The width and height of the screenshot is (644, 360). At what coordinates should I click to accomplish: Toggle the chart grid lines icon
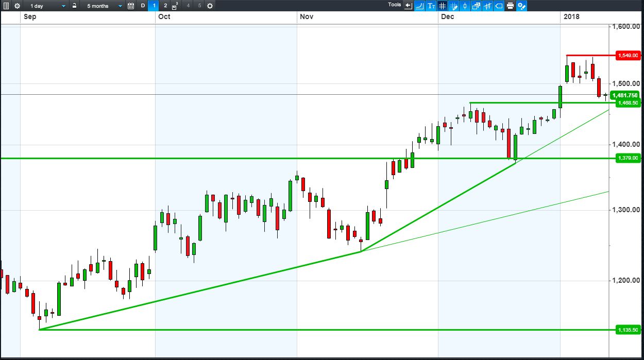[x=442, y=6]
